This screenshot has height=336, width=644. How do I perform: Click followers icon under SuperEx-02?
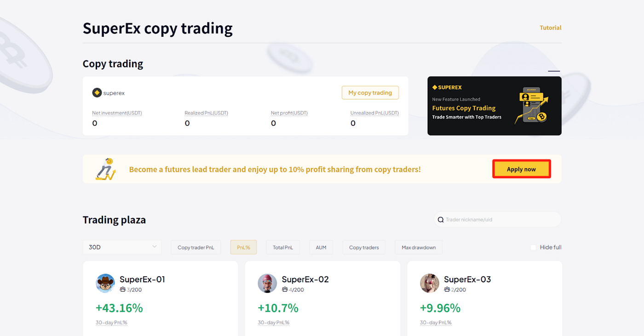click(x=285, y=290)
